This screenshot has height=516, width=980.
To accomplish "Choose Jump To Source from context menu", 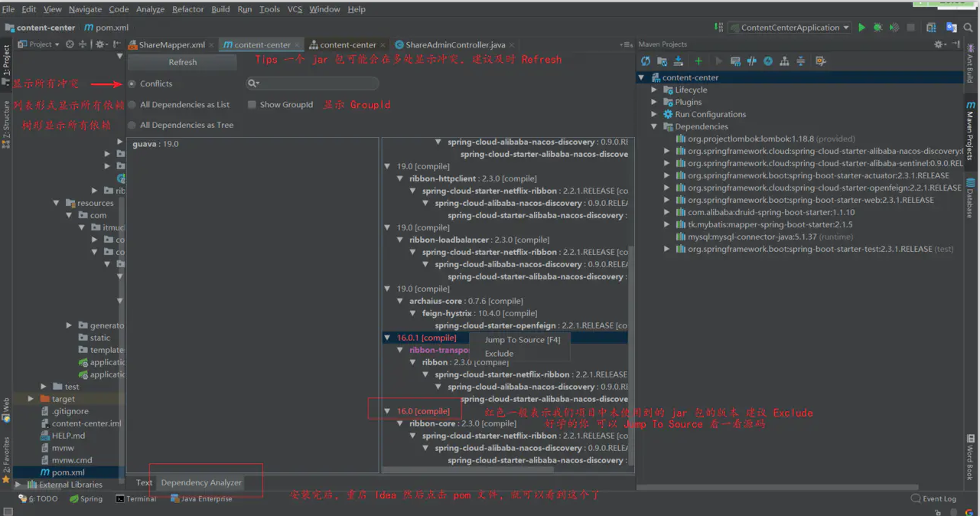I will click(x=522, y=340).
